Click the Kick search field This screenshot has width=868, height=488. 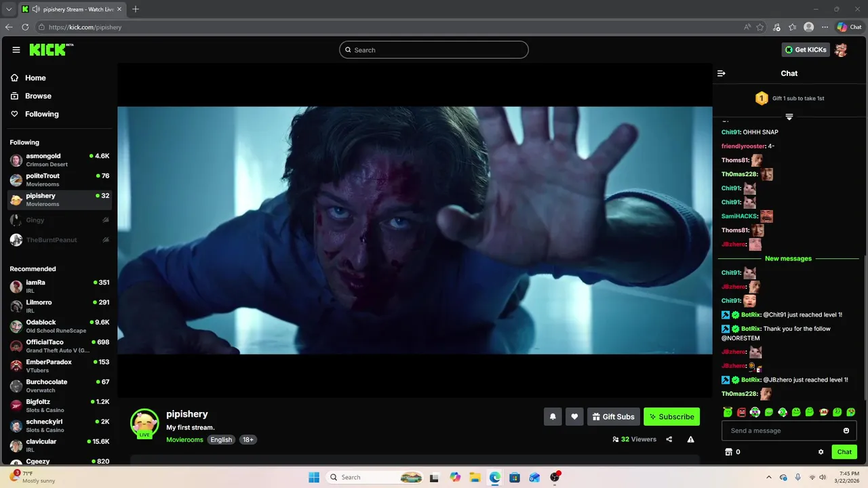click(434, 49)
